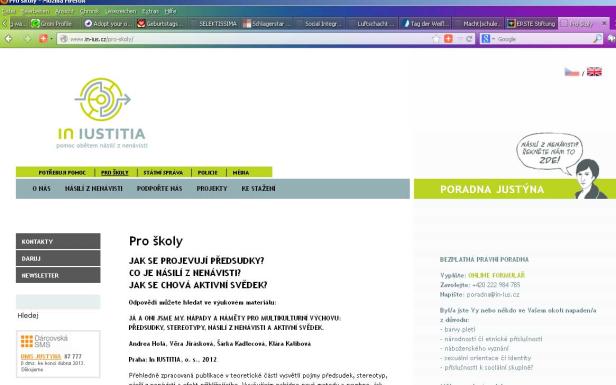
Task: Open the DMS JUSTYNA link
Action: click(41, 357)
